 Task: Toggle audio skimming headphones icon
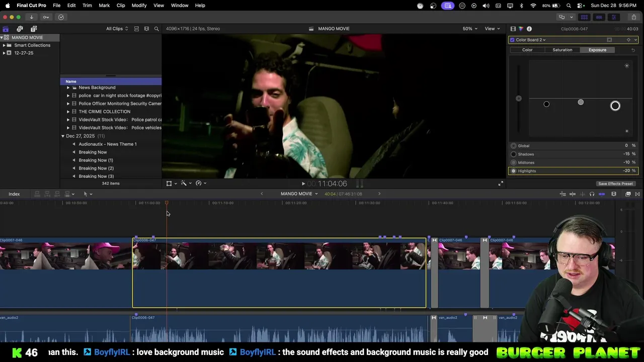[x=592, y=194]
